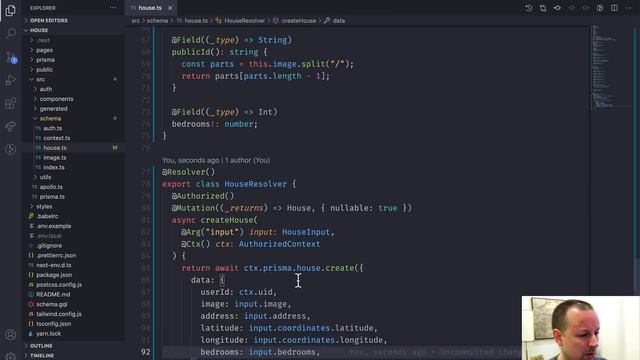Viewport: 640px width, 360px height.
Task: Click HouseResolver in the breadcrumb
Action: click(x=244, y=21)
